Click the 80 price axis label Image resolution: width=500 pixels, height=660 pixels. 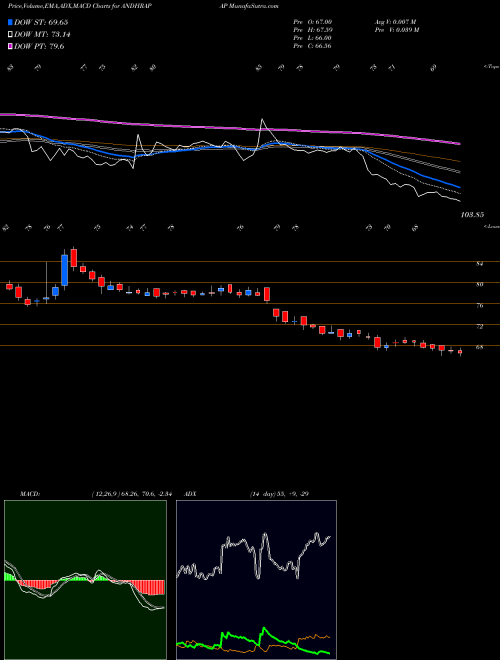(480, 285)
